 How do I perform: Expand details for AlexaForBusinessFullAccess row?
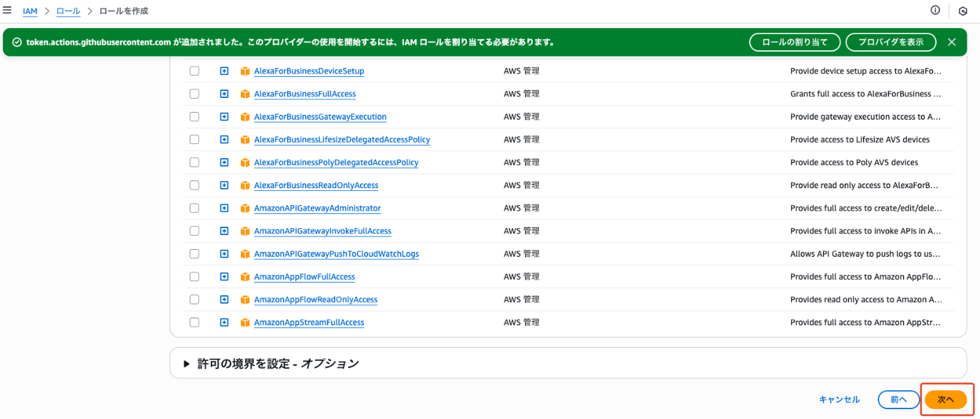point(224,94)
